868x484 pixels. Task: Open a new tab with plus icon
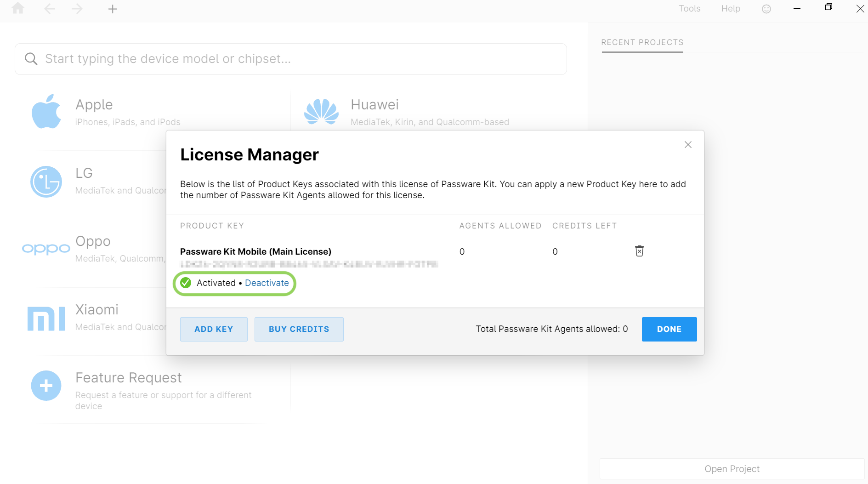(113, 9)
